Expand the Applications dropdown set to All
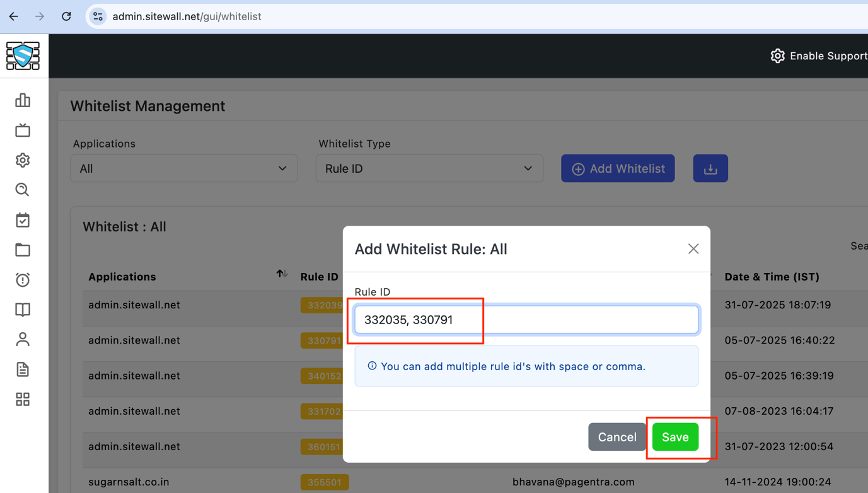Screen dimensions: 868x493 183,168
